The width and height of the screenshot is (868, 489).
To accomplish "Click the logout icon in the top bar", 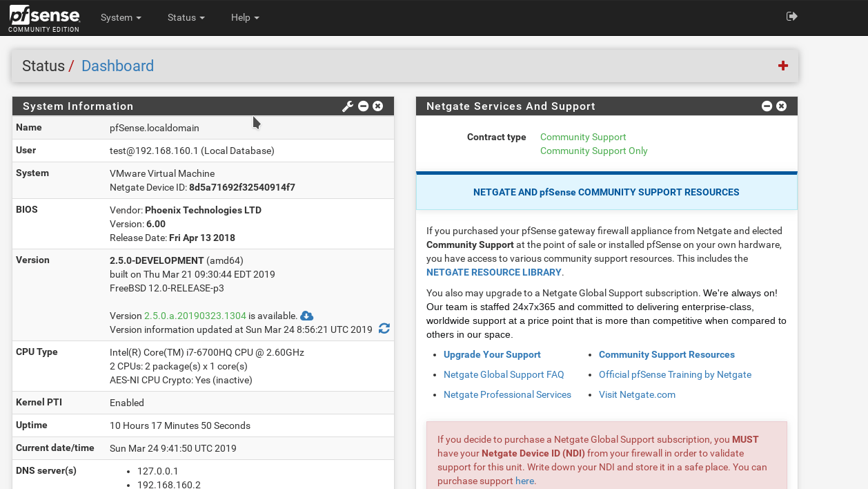I will (x=792, y=17).
